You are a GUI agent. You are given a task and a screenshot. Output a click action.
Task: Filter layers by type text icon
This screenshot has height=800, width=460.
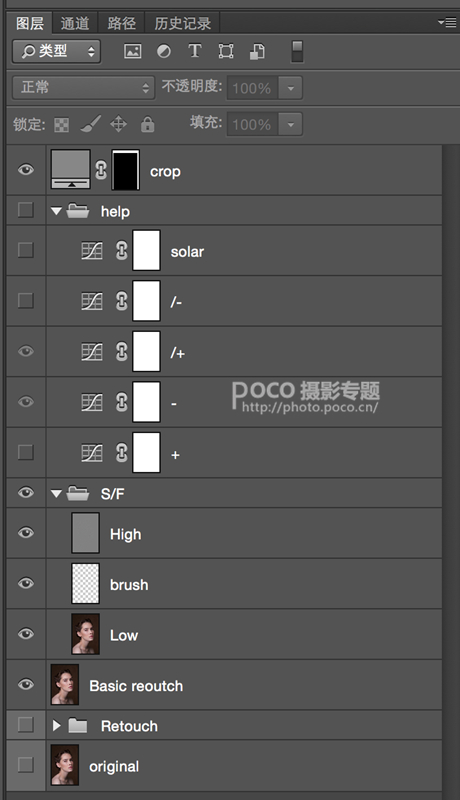pos(195,52)
